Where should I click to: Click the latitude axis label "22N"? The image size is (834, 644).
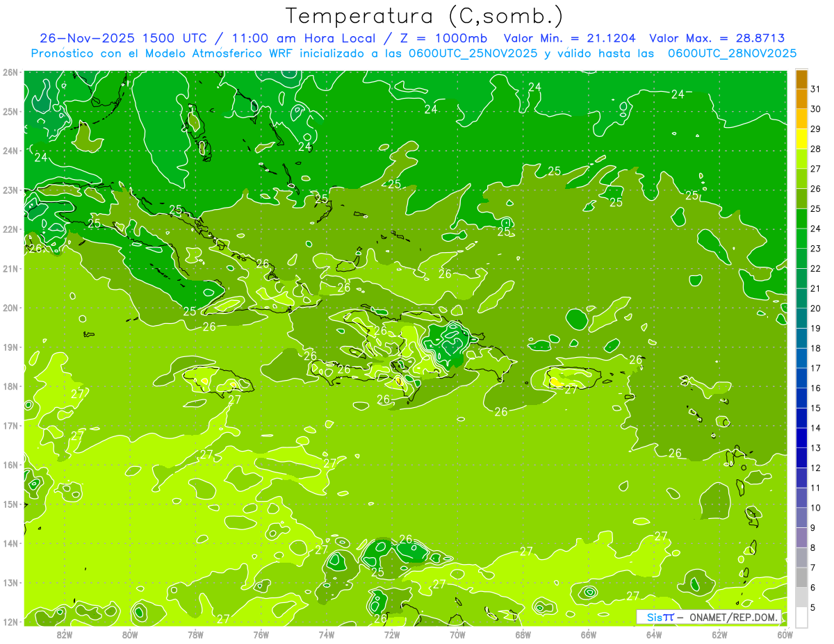pos(10,229)
